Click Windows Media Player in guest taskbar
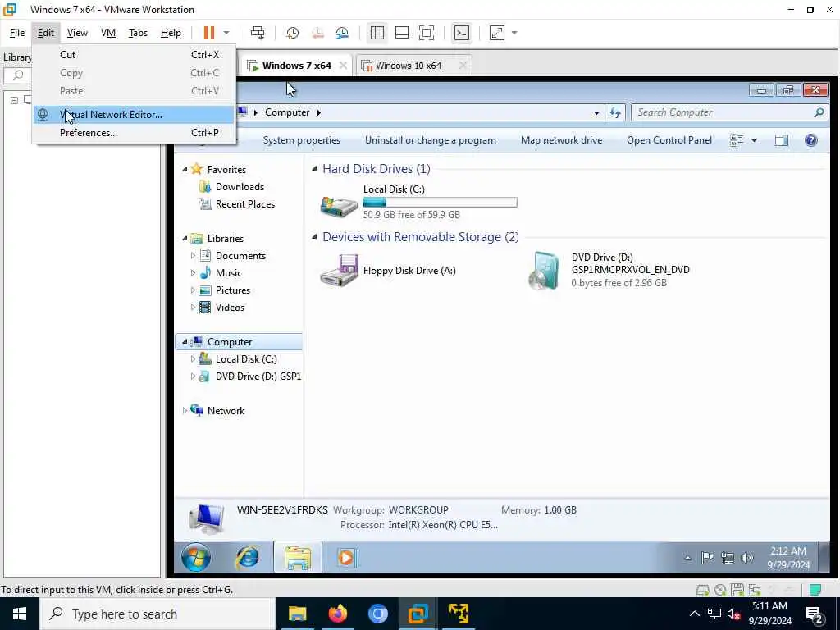This screenshot has height=630, width=840. click(346, 558)
